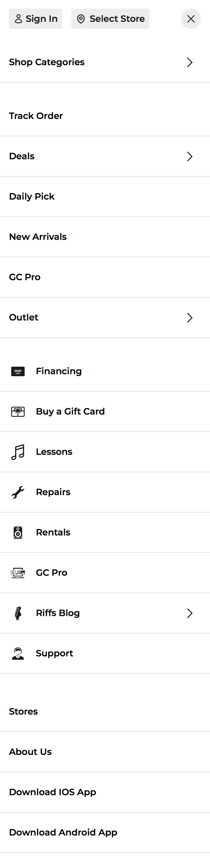Select the music note Lessons icon

pos(18,451)
